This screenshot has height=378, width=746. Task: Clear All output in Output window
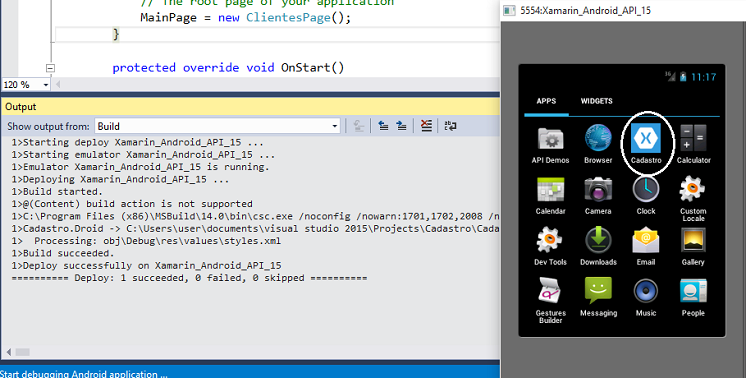[x=426, y=126]
